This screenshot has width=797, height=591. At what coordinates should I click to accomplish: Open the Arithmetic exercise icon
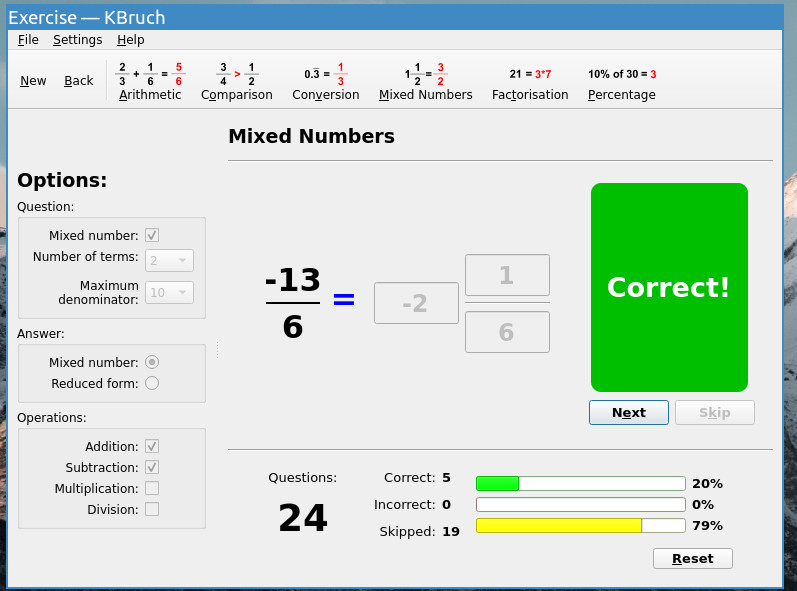[x=150, y=81]
